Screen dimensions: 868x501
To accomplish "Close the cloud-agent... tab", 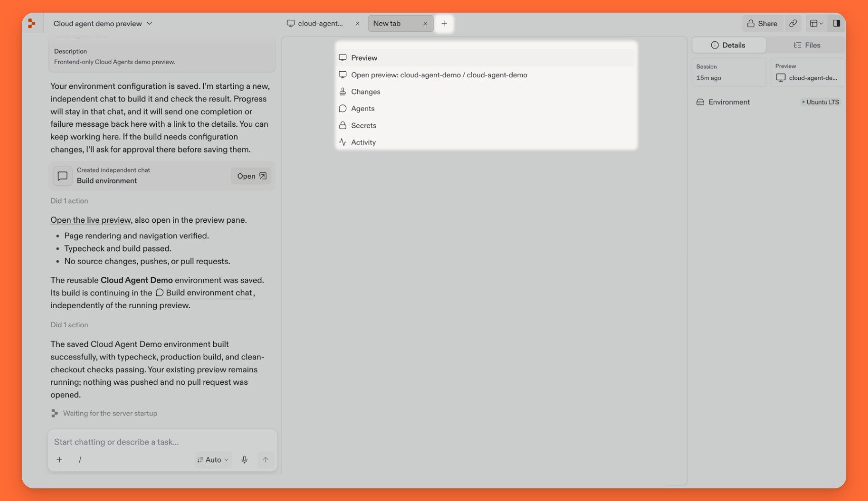I will (357, 24).
